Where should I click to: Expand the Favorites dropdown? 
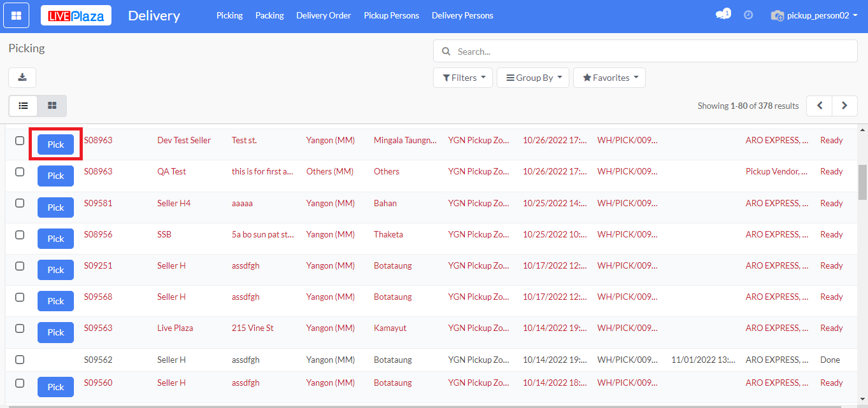pyautogui.click(x=609, y=78)
